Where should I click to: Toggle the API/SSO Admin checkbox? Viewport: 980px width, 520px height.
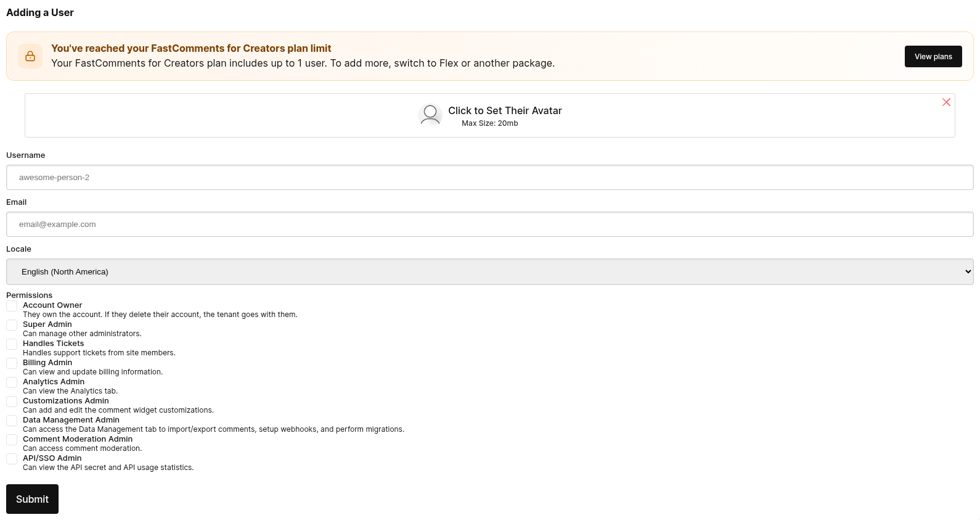(x=12, y=459)
